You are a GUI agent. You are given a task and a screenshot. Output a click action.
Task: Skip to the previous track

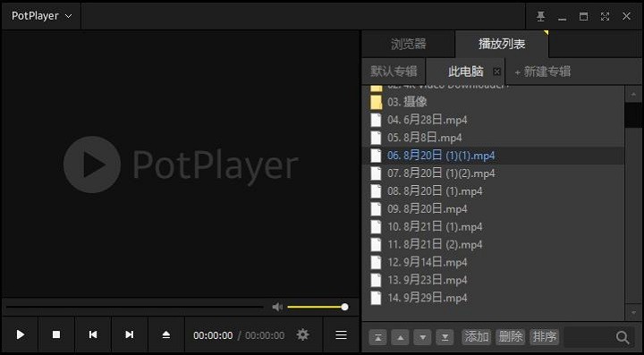pos(93,335)
